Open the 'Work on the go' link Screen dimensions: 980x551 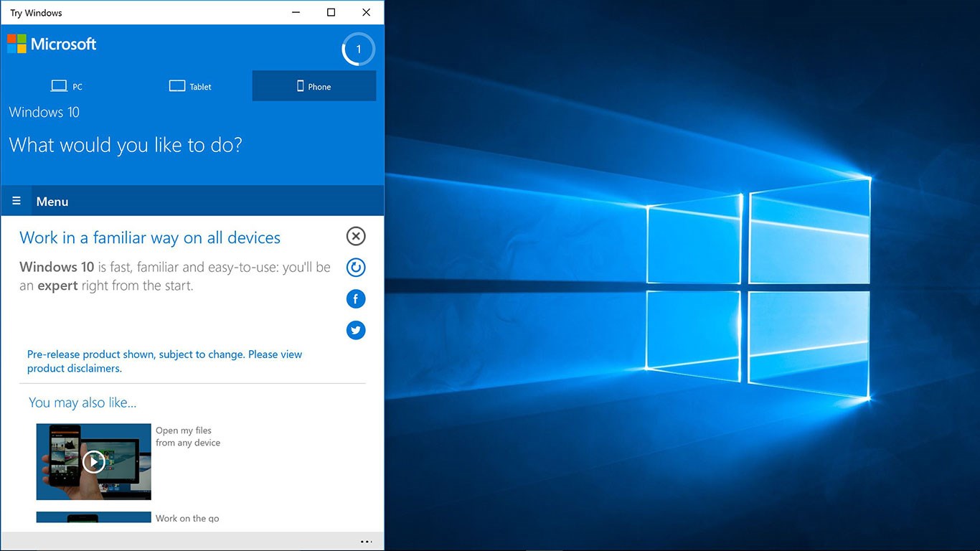[187, 518]
